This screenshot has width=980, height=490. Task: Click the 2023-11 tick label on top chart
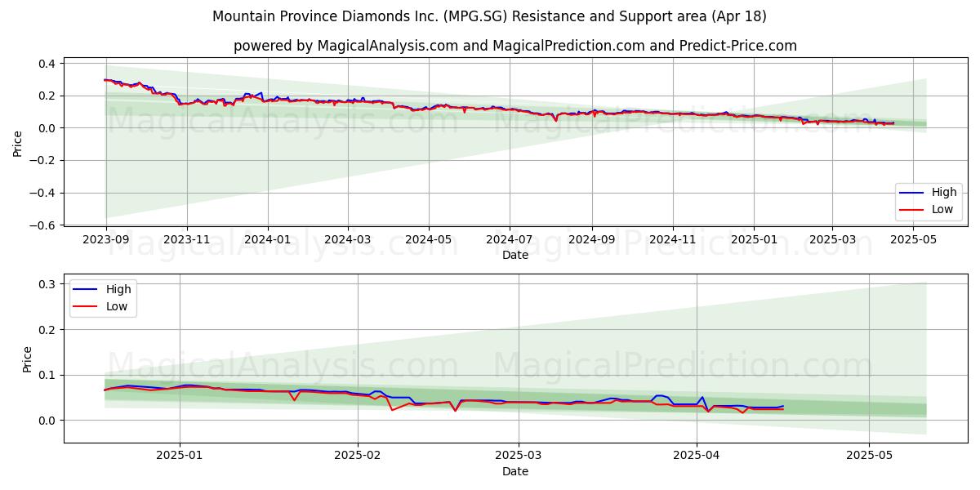pyautogui.click(x=187, y=241)
